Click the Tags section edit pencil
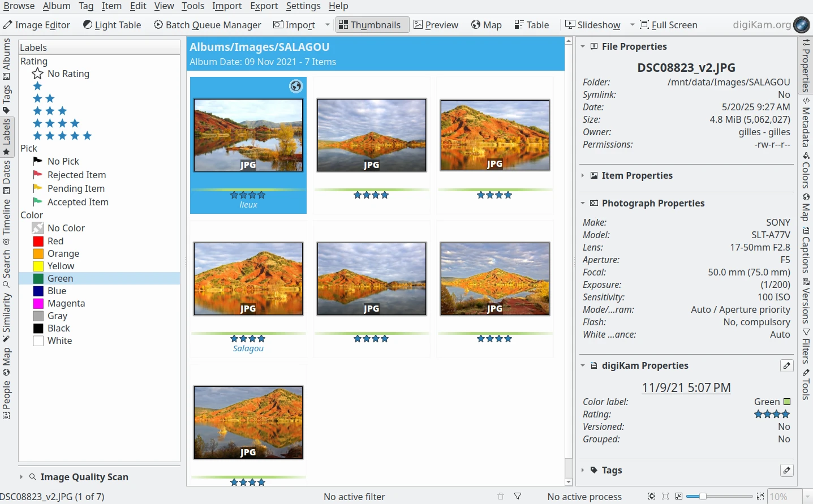This screenshot has height=504, width=813. tap(786, 470)
